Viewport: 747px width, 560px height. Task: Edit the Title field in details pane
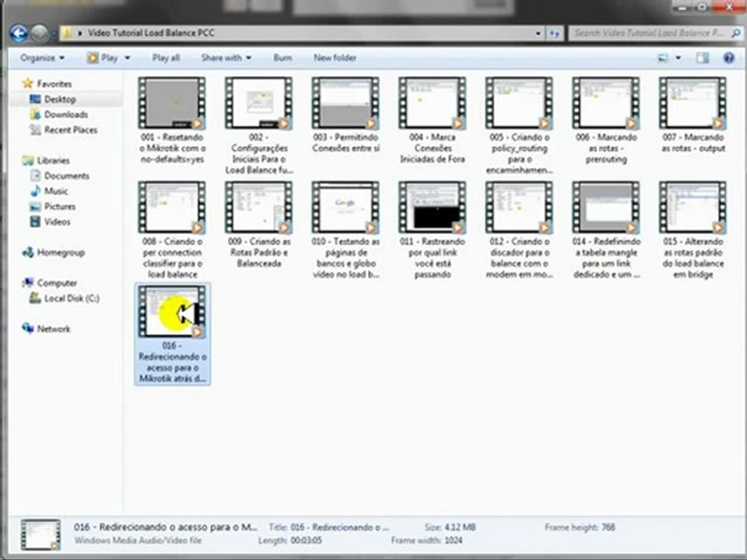pyautogui.click(x=341, y=527)
